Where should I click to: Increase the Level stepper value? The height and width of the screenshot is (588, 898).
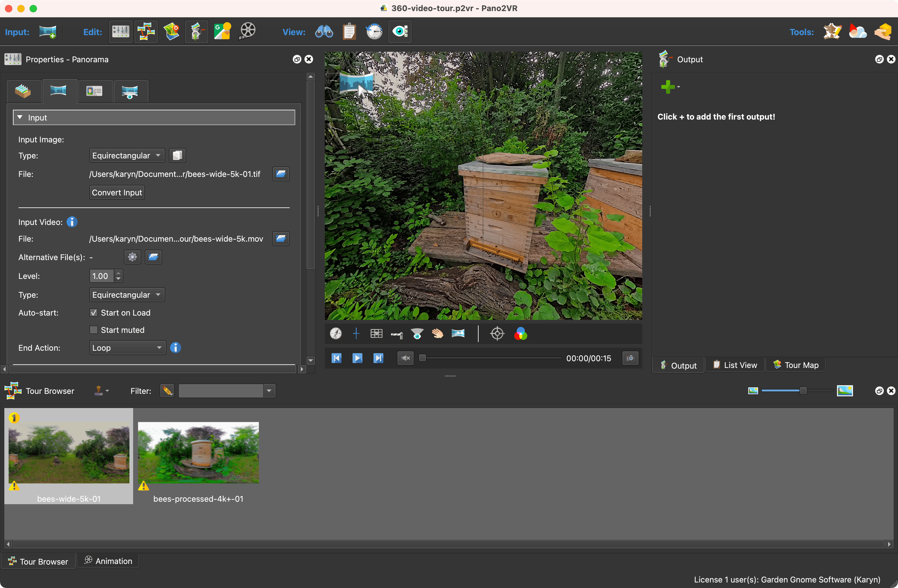coord(118,273)
